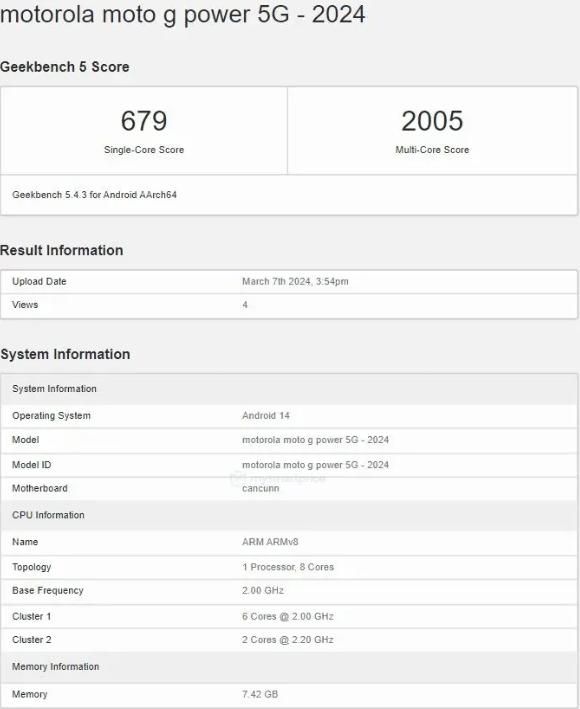Screen dimensions: 580x709
Task: Click the 'Multi-Core Score' label
Action: (x=432, y=150)
